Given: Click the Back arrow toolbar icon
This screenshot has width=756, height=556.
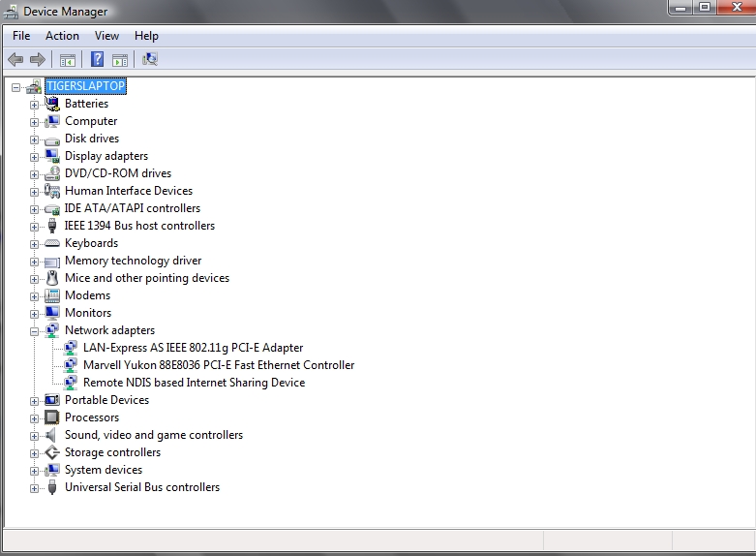Looking at the screenshot, I should click(15, 59).
